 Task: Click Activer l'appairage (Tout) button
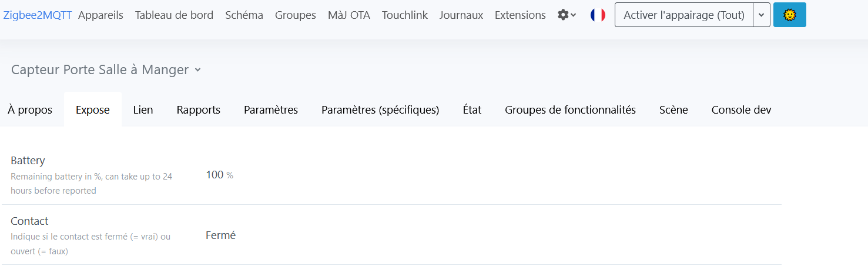[684, 15]
